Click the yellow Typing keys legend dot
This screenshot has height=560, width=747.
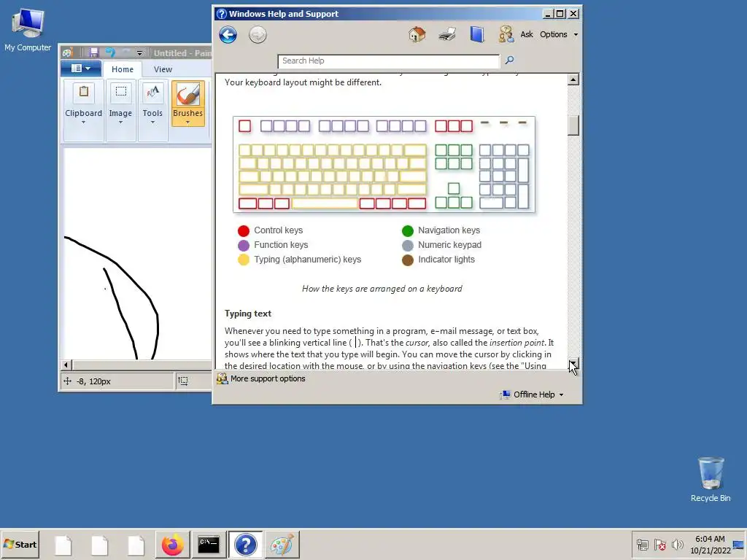(244, 260)
